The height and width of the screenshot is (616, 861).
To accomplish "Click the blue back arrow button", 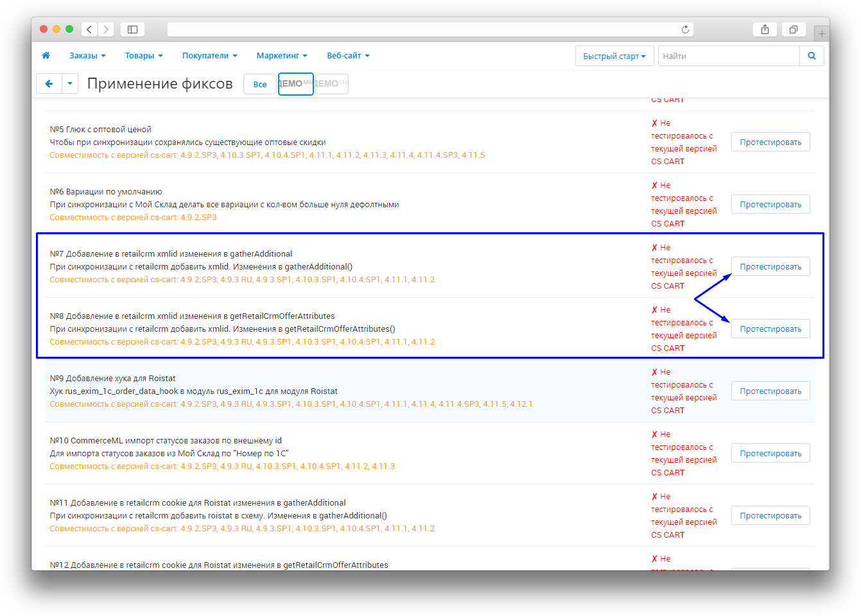I will [x=49, y=83].
